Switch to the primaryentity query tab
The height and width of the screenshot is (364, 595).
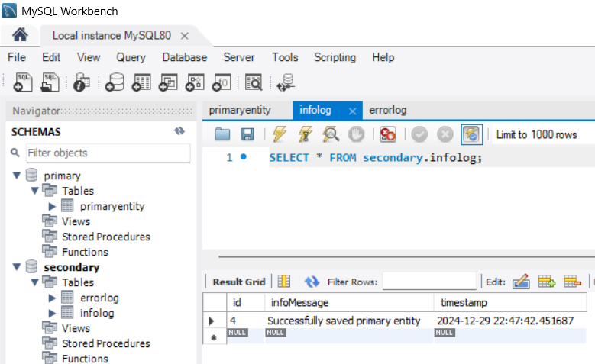click(x=240, y=111)
